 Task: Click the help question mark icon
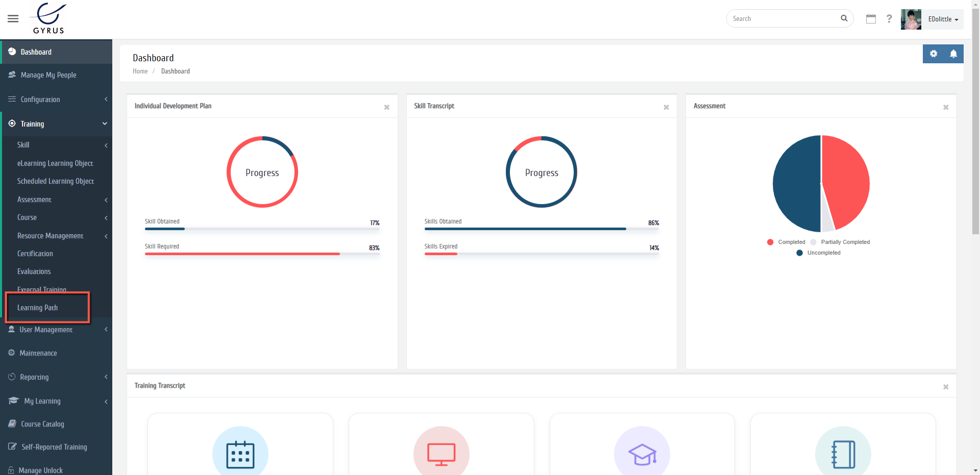(889, 19)
